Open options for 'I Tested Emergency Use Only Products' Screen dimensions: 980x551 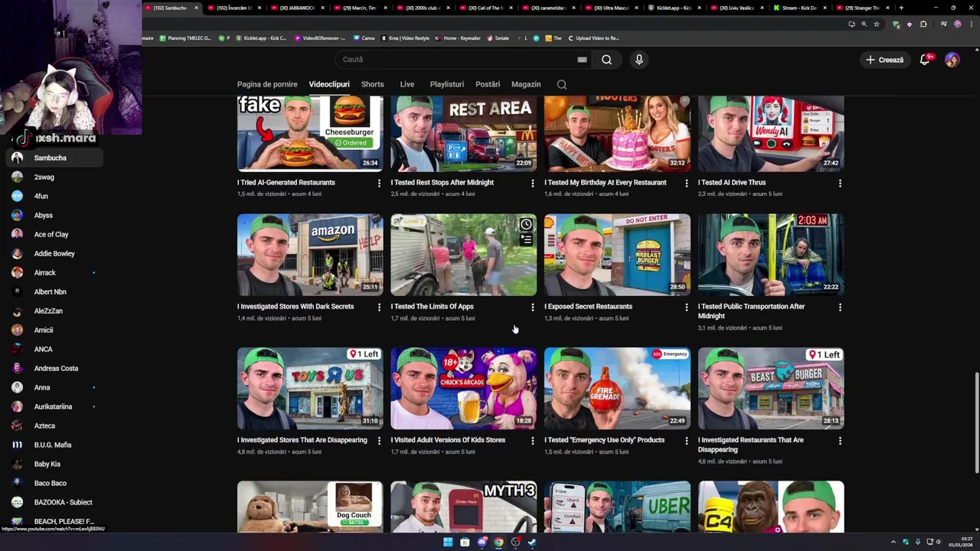pyautogui.click(x=686, y=441)
